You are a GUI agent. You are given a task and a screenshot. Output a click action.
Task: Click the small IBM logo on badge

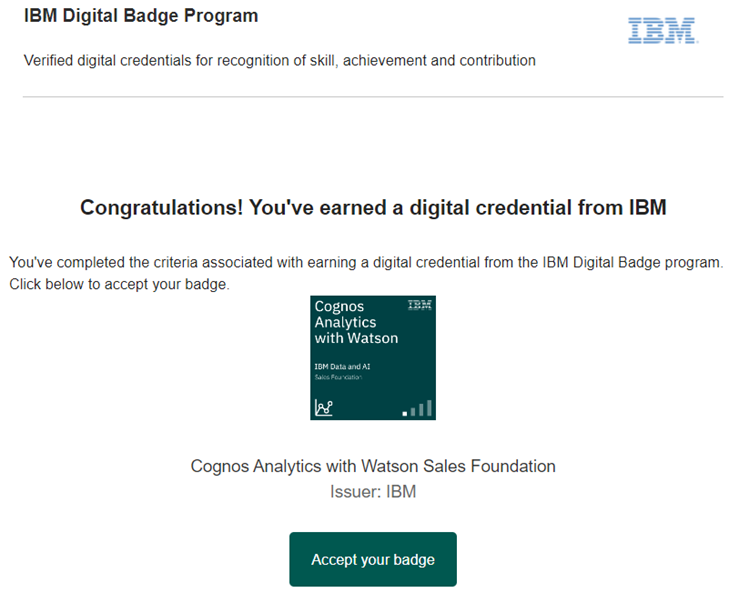pyautogui.click(x=419, y=305)
